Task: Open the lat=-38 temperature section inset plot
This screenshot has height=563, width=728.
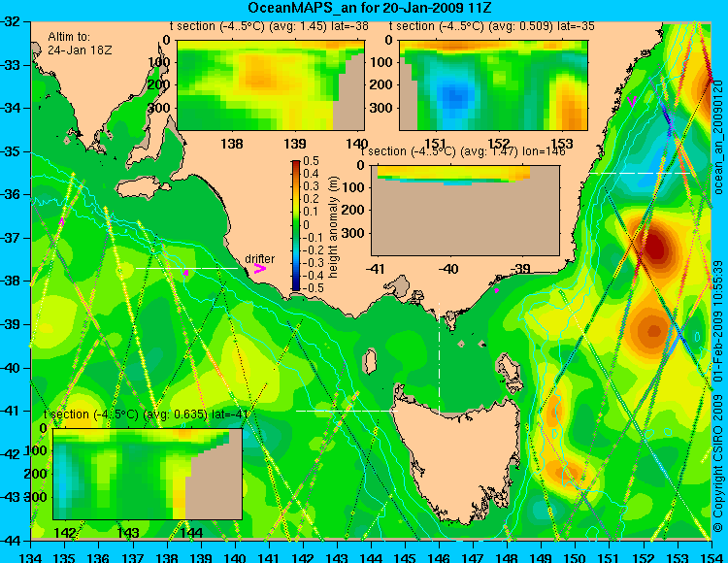Action: 271,85
